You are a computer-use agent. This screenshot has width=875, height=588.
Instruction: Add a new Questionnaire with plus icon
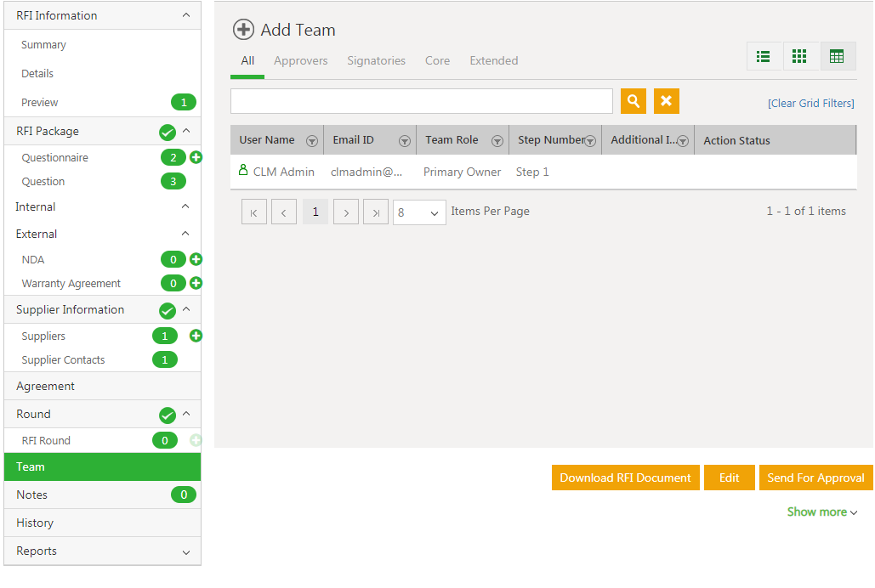pyautogui.click(x=196, y=157)
